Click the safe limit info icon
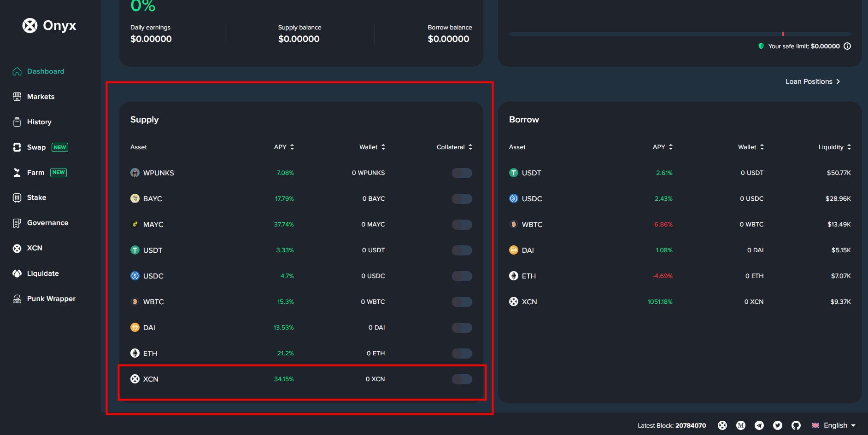This screenshot has height=435, width=868. tap(847, 46)
